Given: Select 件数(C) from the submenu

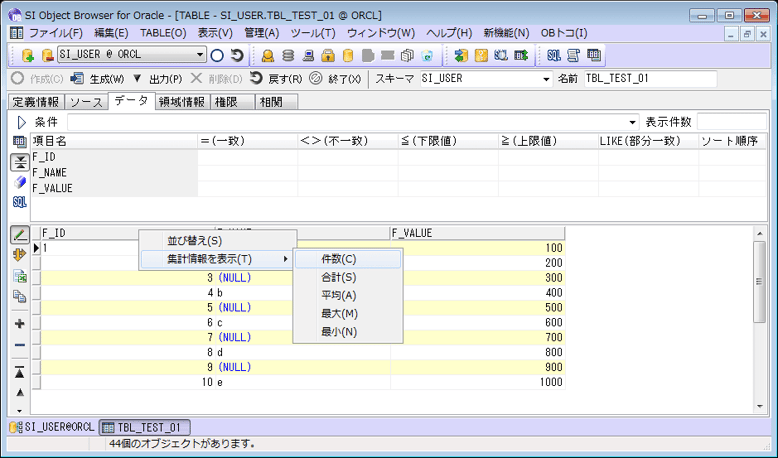Looking at the screenshot, I should coord(338,259).
